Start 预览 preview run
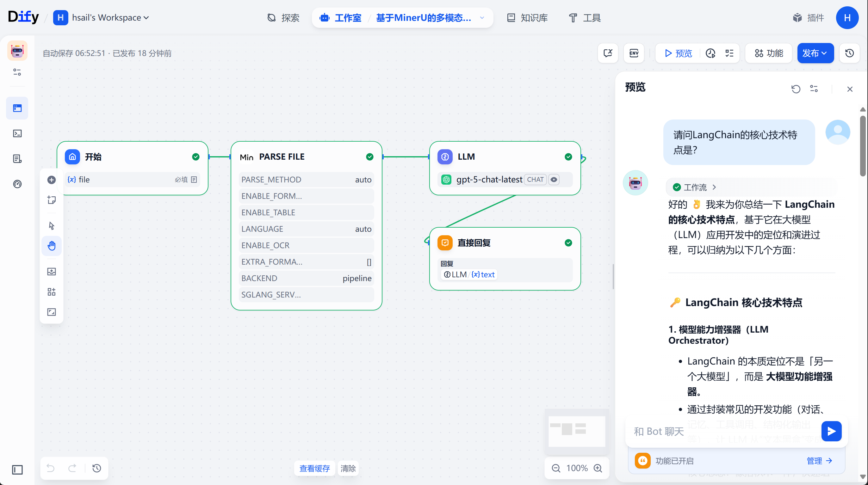The image size is (868, 485). (x=679, y=53)
